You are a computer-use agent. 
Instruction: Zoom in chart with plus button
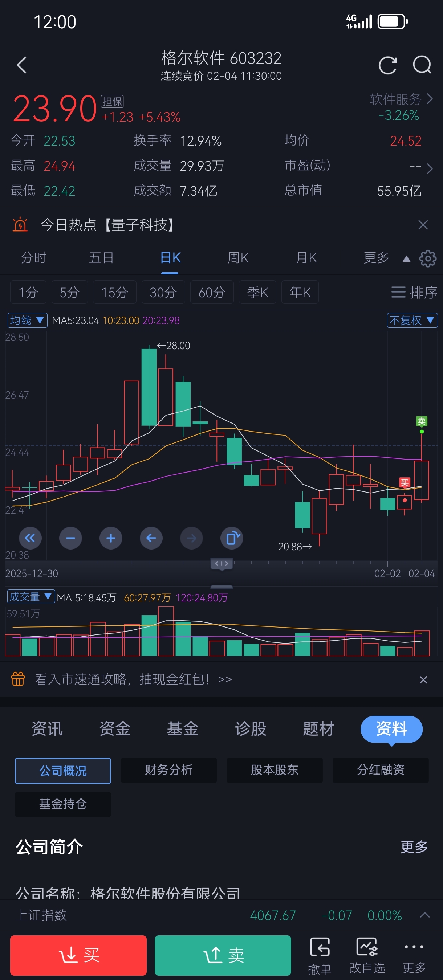point(111,538)
